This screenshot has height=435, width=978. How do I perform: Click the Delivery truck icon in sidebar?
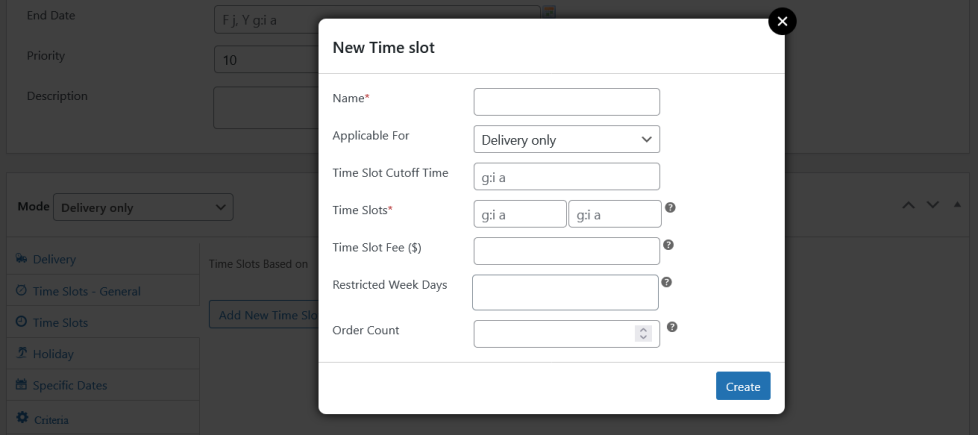pos(21,259)
